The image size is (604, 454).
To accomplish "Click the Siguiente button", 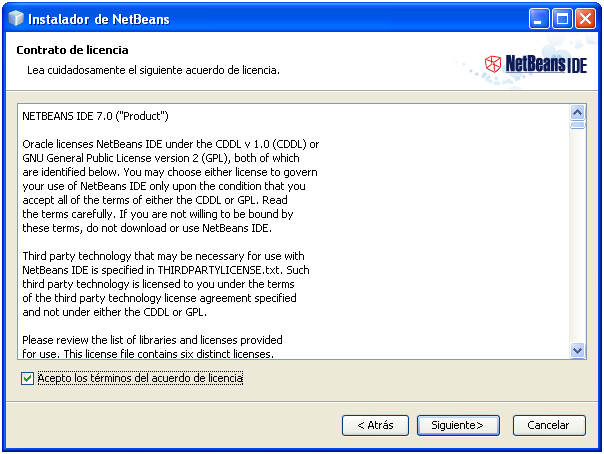I will (x=458, y=426).
